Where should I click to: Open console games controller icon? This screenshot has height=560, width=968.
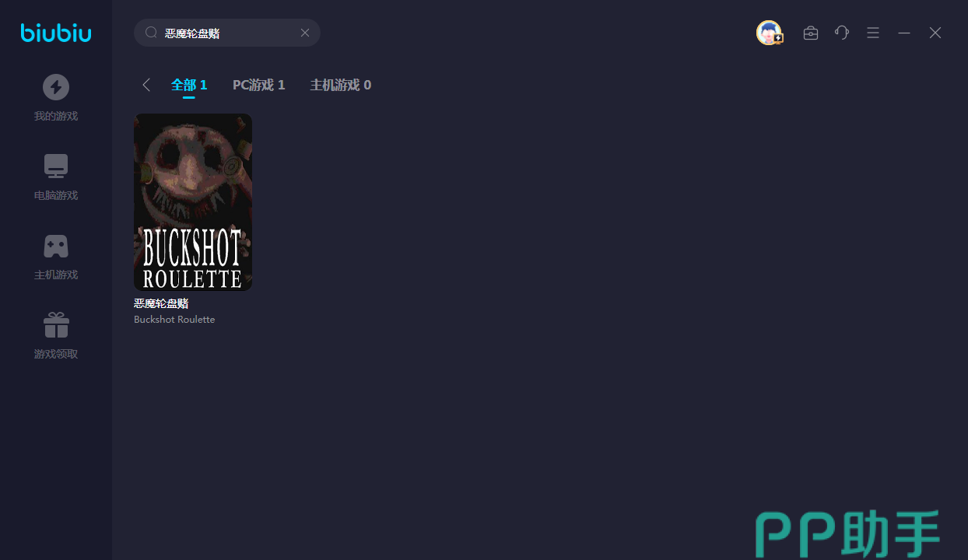point(56,246)
